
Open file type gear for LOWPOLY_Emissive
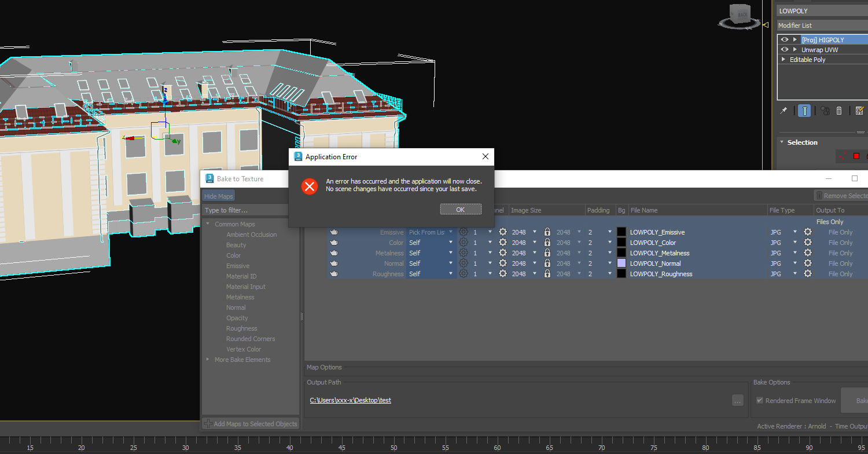pos(808,232)
